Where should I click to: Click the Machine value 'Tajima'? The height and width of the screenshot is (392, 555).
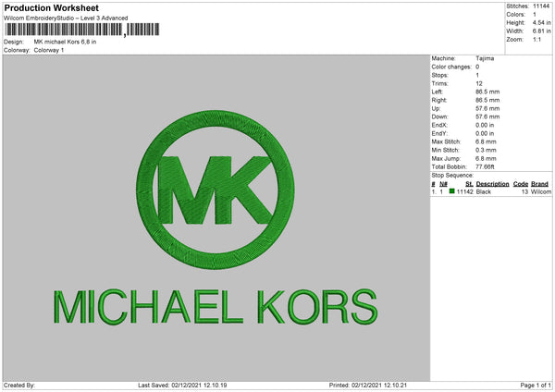(485, 58)
